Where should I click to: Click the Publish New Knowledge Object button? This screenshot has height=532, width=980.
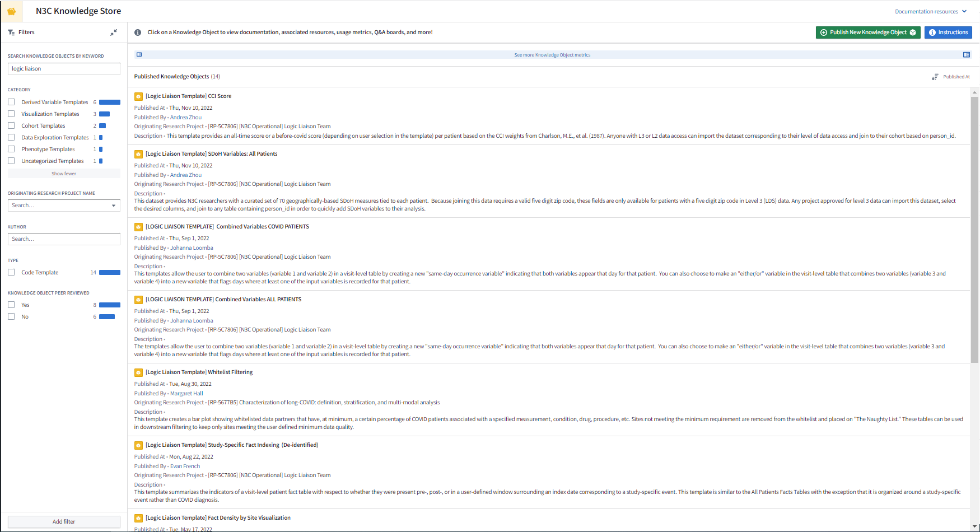point(867,32)
